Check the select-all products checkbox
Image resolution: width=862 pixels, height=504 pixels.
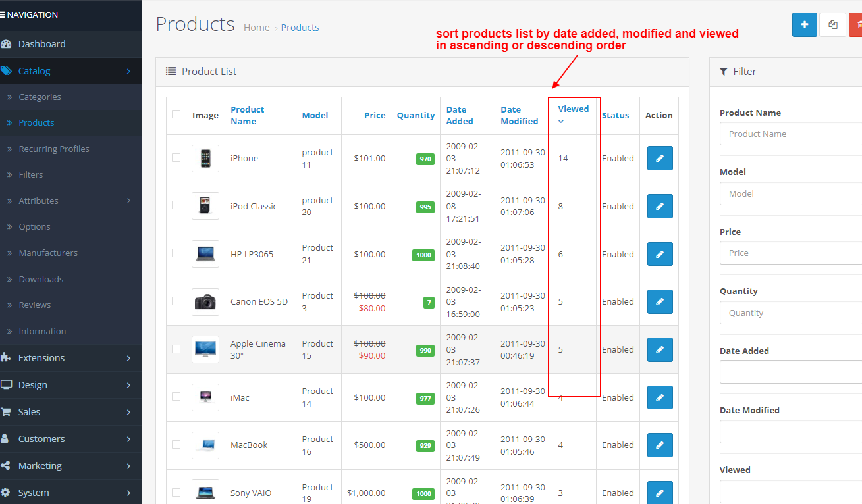(176, 115)
